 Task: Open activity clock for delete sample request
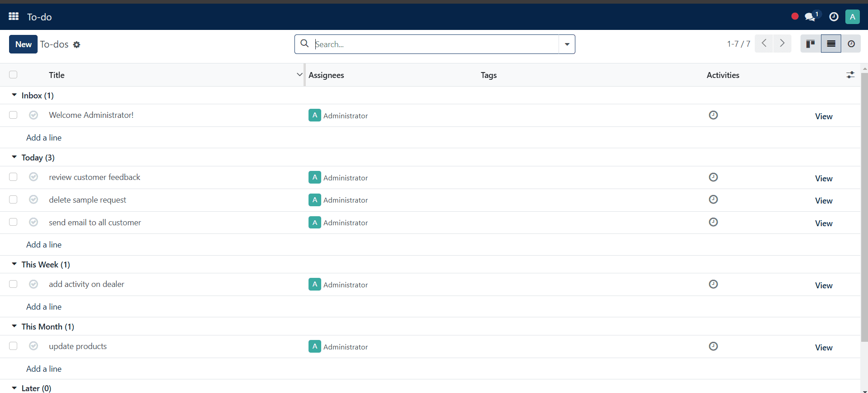tap(713, 199)
